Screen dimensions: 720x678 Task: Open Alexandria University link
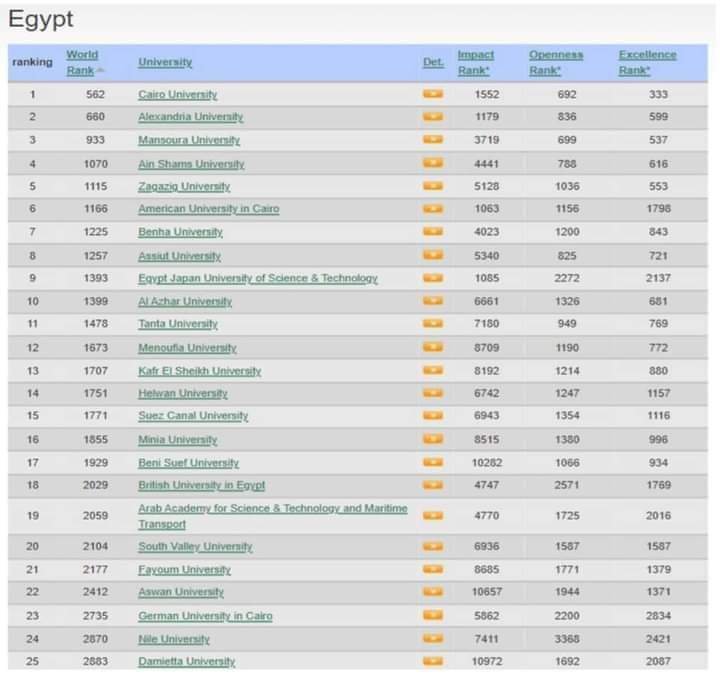191,117
